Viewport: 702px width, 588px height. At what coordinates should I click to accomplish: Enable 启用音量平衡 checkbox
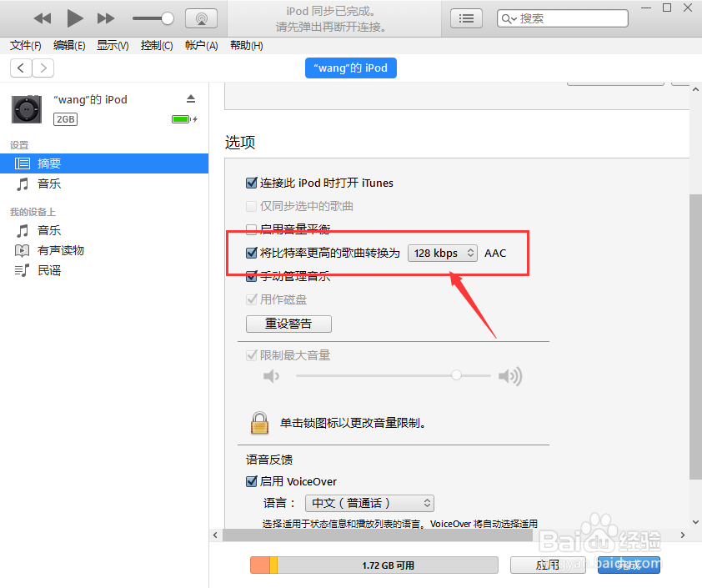coord(252,229)
